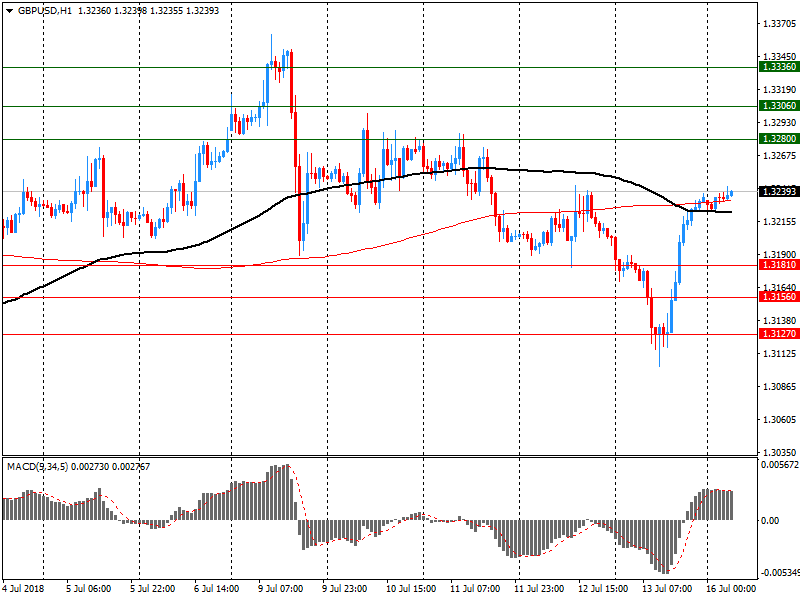Click the red 1.31270 price level label
This screenshot has width=800, height=600.
[x=778, y=334]
